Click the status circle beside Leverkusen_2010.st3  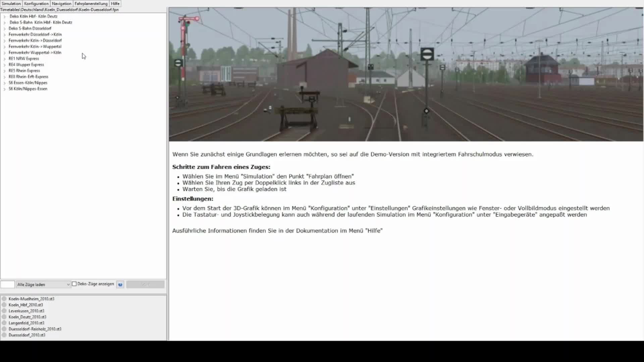pos(4,311)
